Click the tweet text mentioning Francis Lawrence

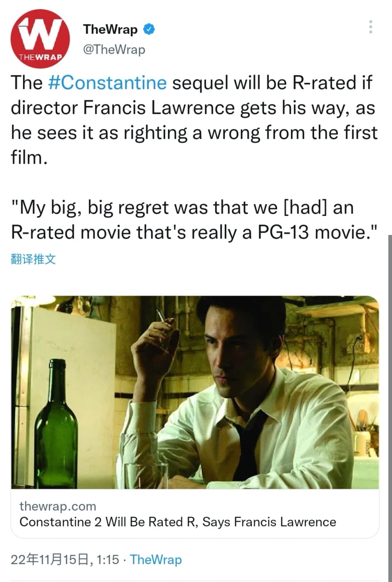[194, 120]
